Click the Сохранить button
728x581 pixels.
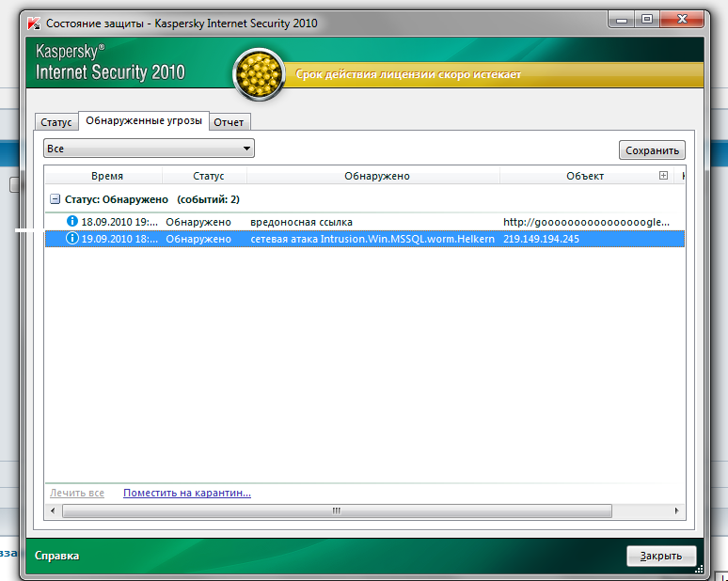point(652,150)
